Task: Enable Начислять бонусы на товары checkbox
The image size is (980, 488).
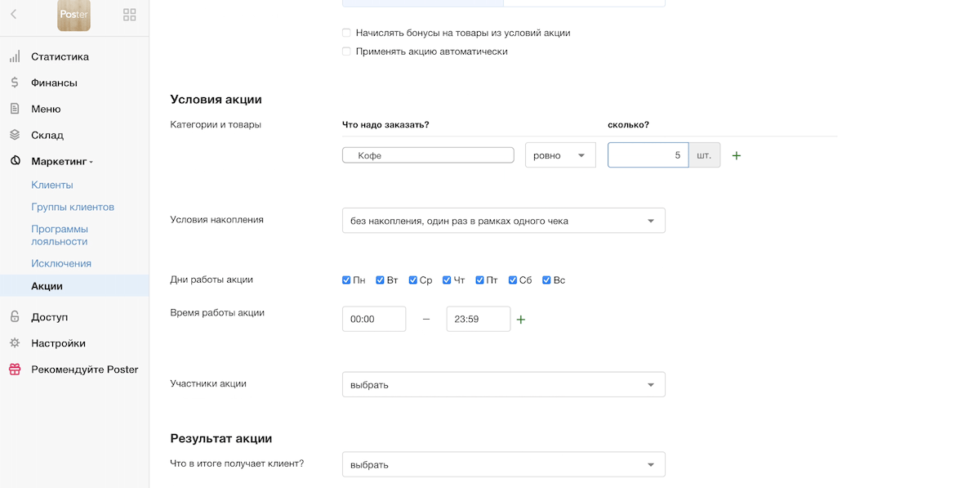Action: click(346, 34)
